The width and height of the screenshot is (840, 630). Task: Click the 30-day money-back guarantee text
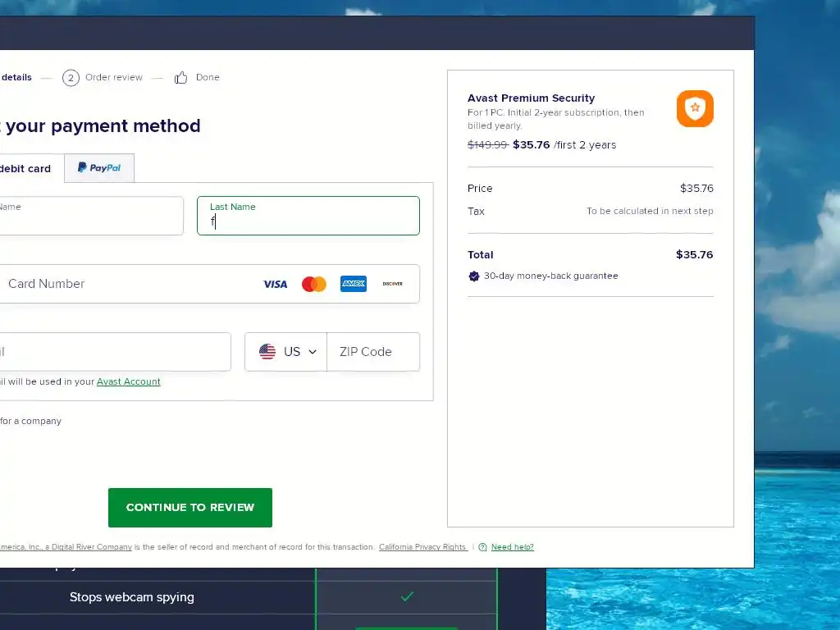[550, 276]
